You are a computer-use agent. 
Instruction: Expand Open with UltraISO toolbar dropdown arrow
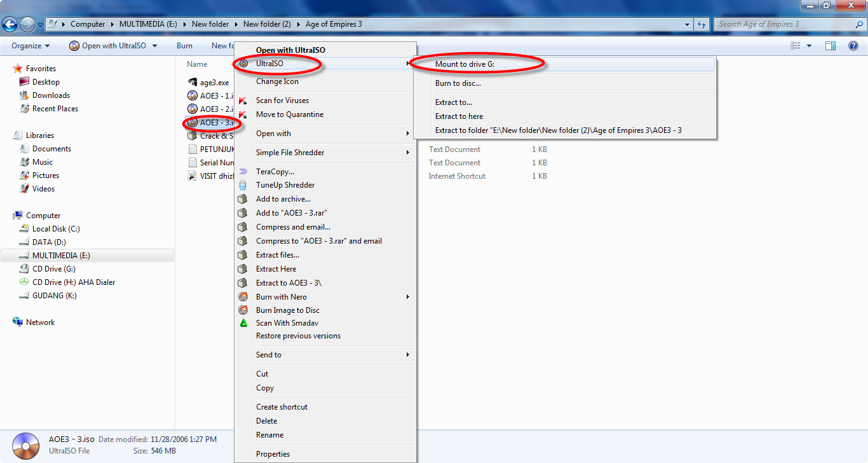[154, 46]
